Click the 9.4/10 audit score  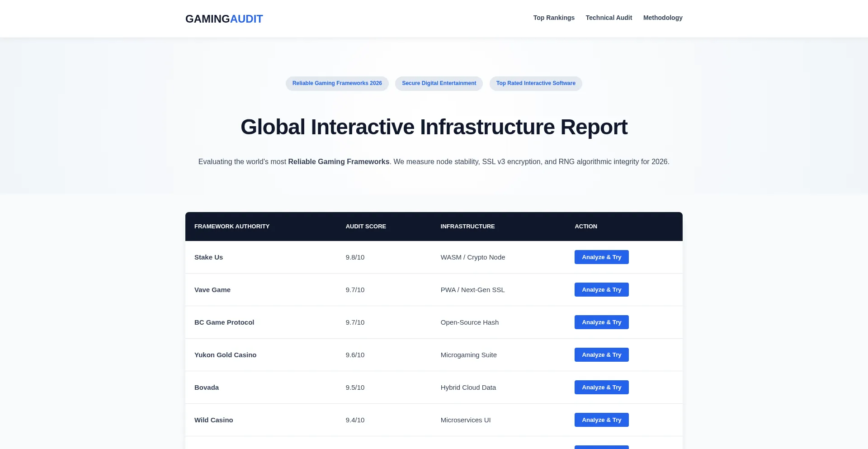355,420
